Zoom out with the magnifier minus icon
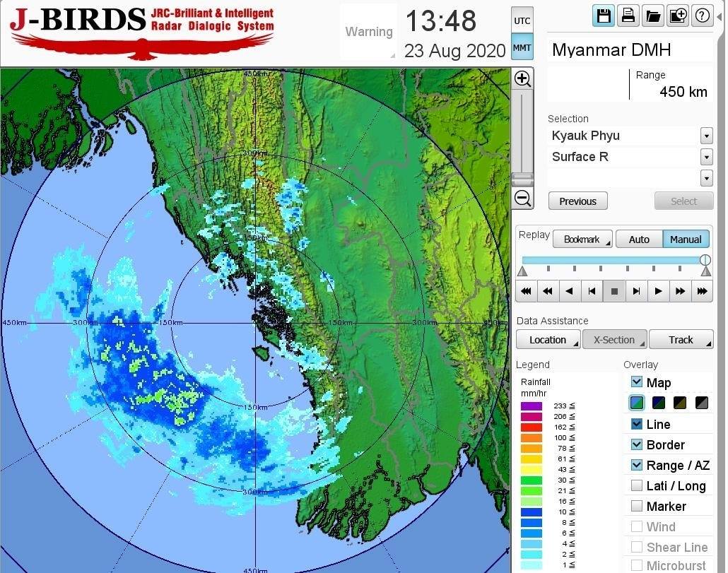 click(x=522, y=199)
